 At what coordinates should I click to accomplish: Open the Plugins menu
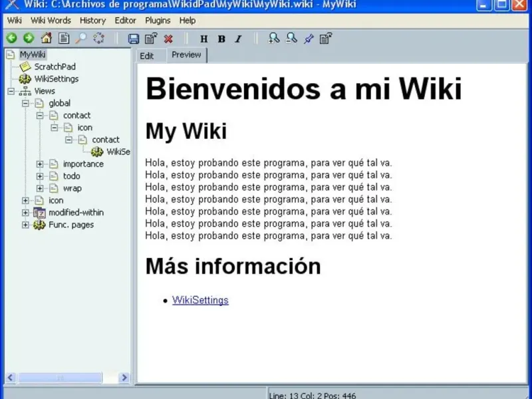tap(158, 21)
